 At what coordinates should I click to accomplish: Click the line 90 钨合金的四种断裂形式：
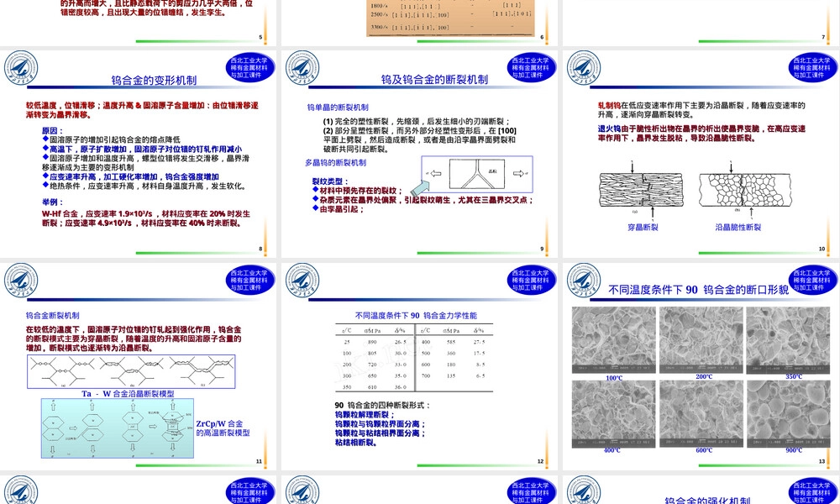pos(382,405)
